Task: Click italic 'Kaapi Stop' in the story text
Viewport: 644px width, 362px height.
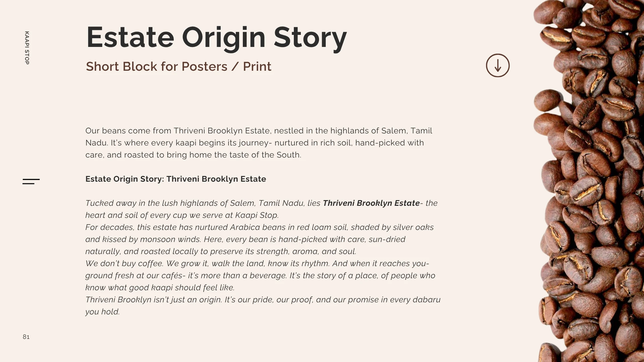Action: click(x=256, y=215)
